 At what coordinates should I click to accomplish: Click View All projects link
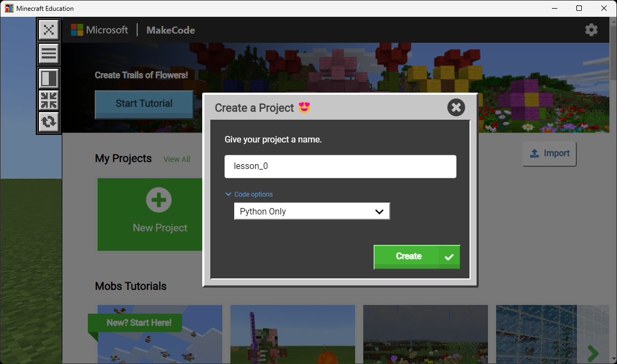177,159
